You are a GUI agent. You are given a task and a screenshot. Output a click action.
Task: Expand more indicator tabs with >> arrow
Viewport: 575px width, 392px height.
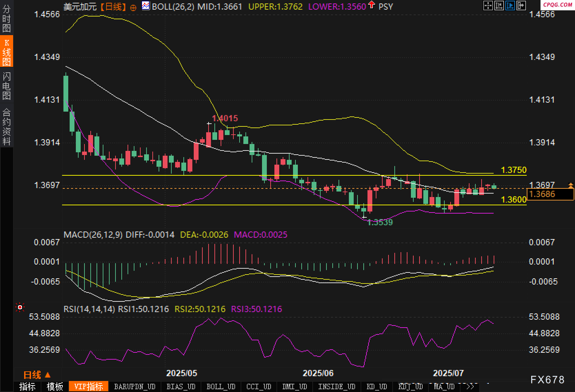coord(470,386)
